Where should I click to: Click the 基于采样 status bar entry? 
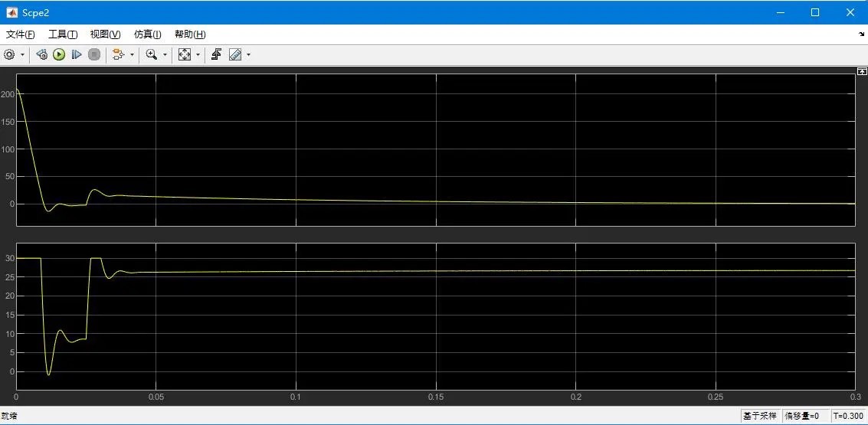coord(760,416)
